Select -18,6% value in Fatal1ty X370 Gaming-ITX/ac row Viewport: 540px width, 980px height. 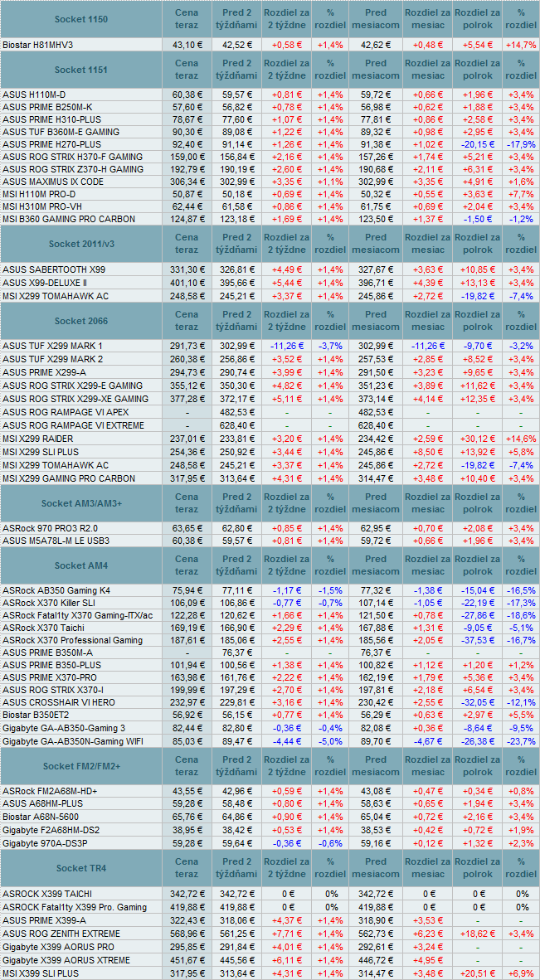coord(522,616)
